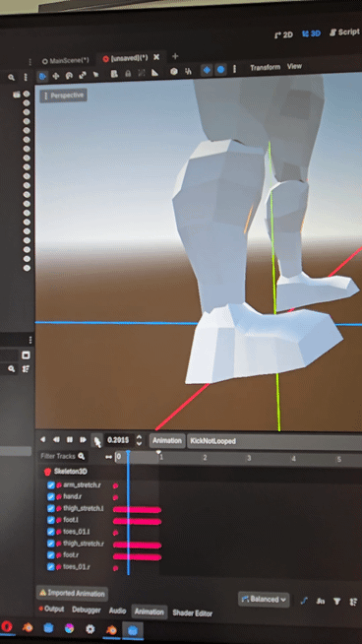The height and width of the screenshot is (644, 362).
Task: Open the Balanced bezier handle dropdown
Action: 264,600
